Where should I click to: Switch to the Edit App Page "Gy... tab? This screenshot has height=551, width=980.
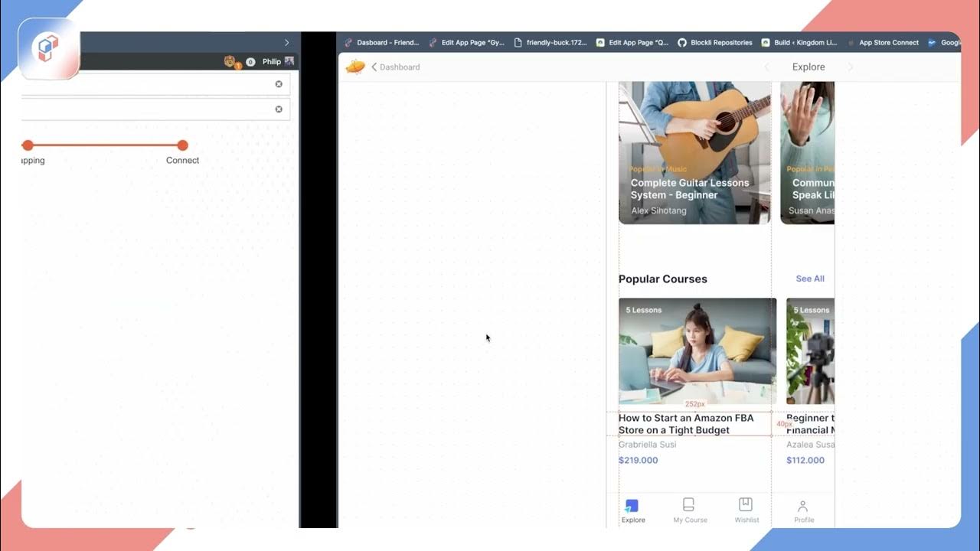pos(467,43)
